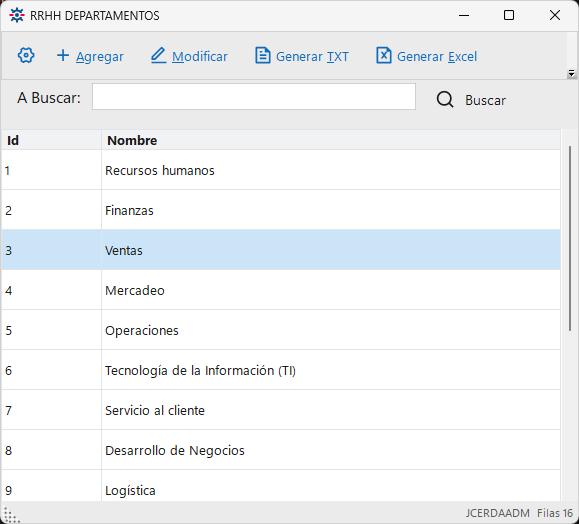Click JCERDAADM user in status bar
This screenshot has height=524, width=579.
point(497,513)
